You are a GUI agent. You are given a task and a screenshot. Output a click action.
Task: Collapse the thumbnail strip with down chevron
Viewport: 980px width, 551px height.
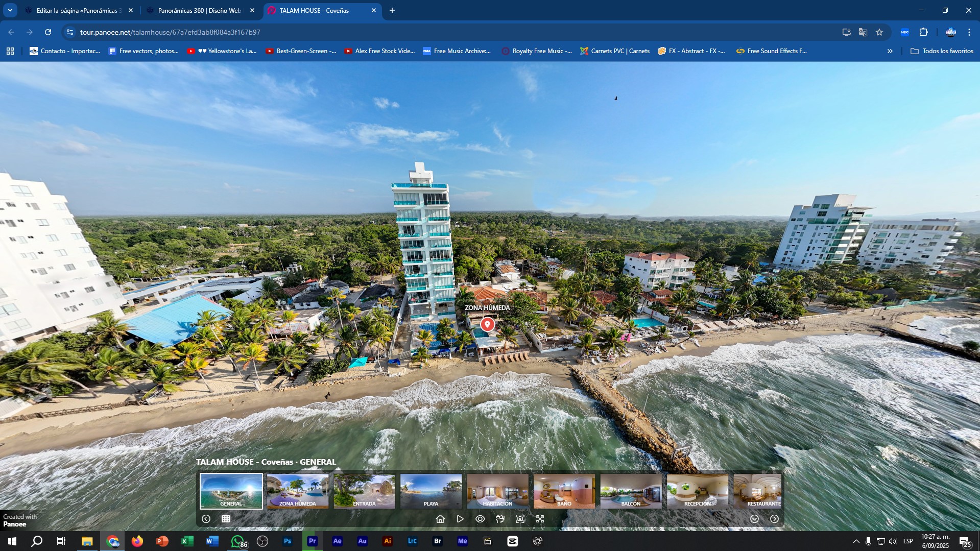754,519
